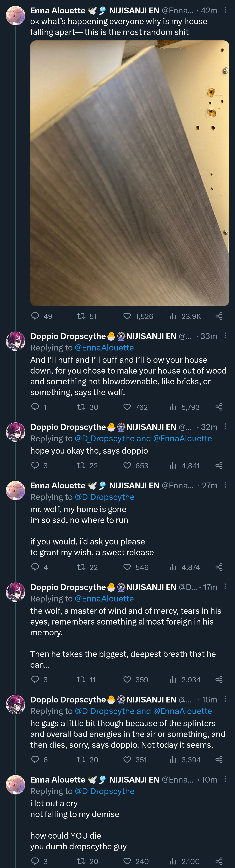The width and height of the screenshot is (235, 868).
Task: View analytics showing 23.9K views
Action: 173,316
